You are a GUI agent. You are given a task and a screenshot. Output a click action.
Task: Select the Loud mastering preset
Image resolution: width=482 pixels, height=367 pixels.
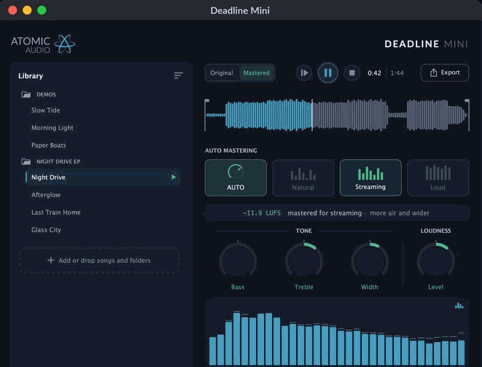pyautogui.click(x=438, y=178)
